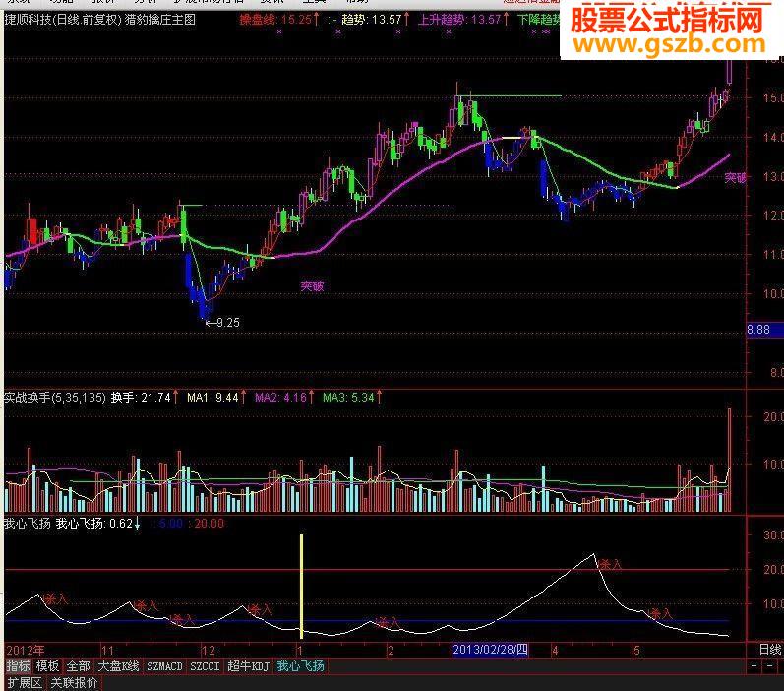Switch to the 模板 tab

coord(47,666)
